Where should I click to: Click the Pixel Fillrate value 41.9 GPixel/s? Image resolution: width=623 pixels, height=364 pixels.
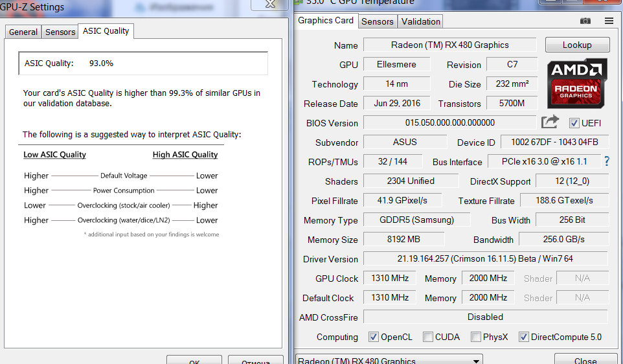tap(402, 200)
